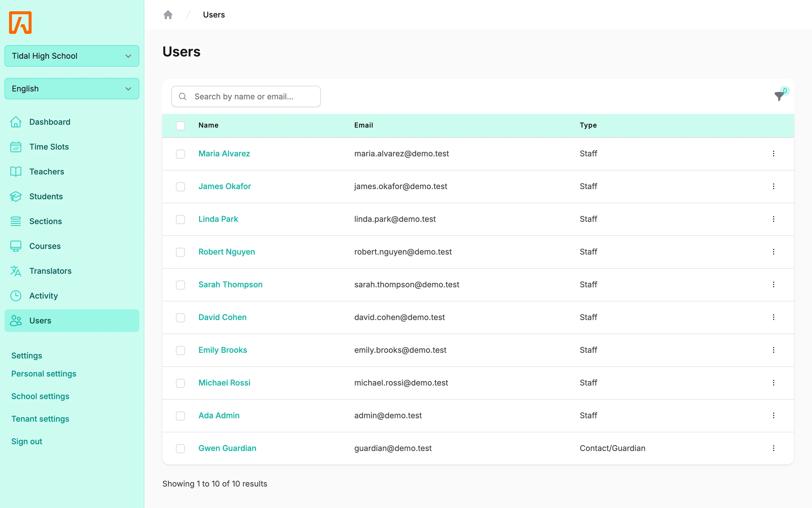Open the filter funnel icon
The width and height of the screenshot is (812, 508).
779,96
